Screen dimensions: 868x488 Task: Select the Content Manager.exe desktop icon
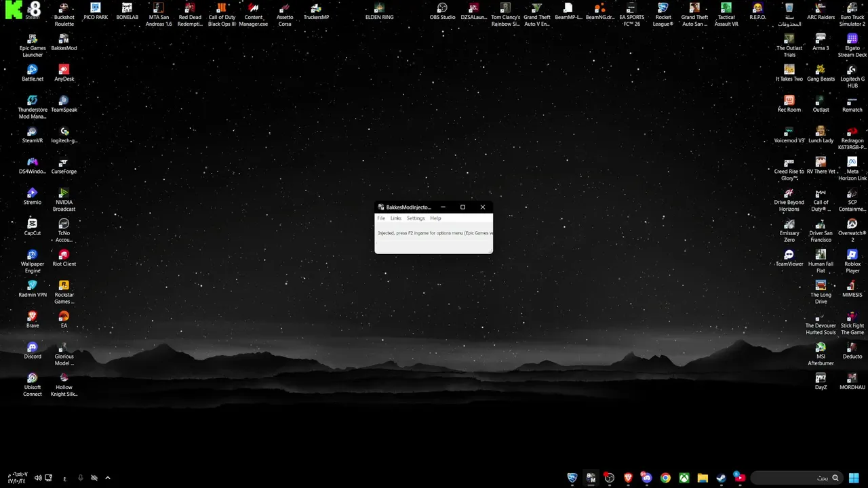click(254, 14)
